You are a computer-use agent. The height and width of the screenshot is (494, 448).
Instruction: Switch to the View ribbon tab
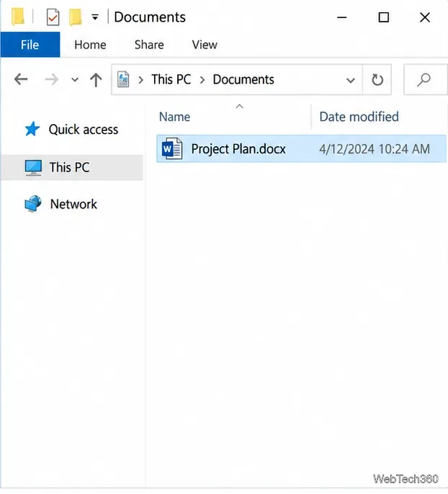(x=205, y=45)
